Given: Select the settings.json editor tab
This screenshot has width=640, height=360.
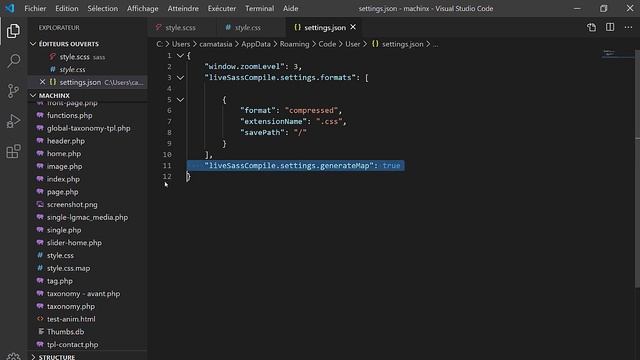Looking at the screenshot, I should 324,27.
